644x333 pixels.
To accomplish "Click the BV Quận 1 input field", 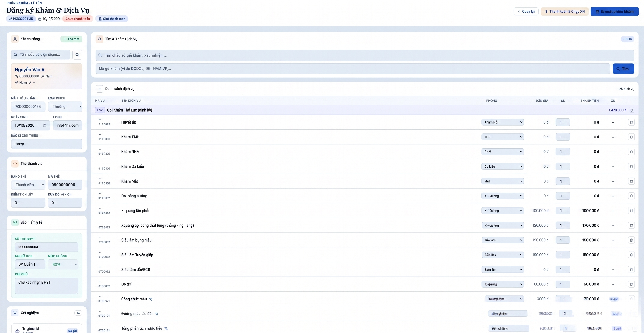I will click(30, 264).
